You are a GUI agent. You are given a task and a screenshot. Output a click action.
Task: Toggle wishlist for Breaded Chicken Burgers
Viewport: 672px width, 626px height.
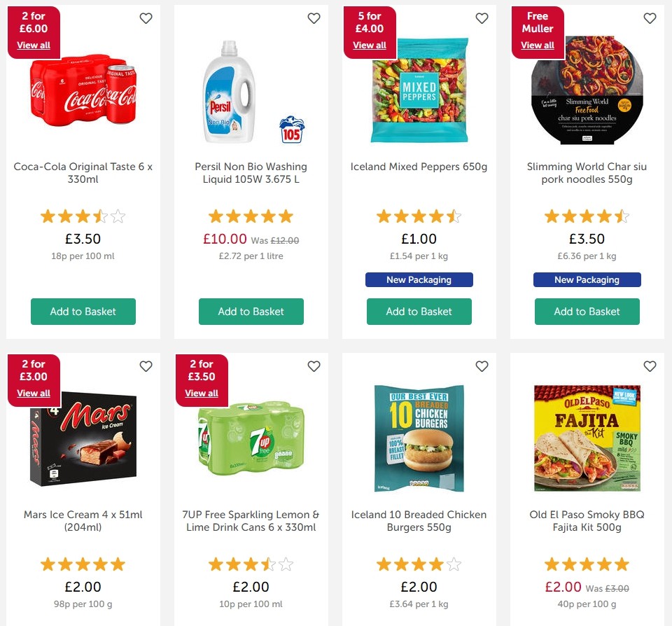[482, 366]
